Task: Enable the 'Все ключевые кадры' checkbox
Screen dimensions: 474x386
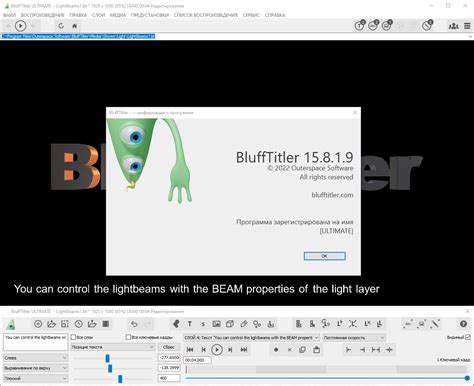Action: click(128, 337)
